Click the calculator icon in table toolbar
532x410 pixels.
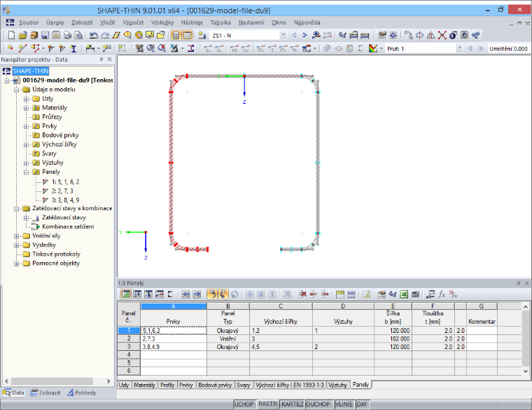pyautogui.click(x=415, y=294)
